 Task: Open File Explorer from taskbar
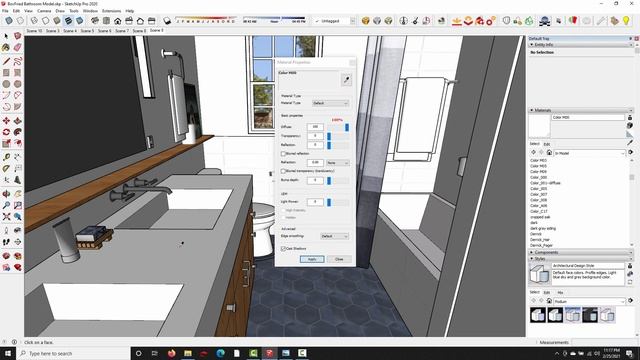[x=188, y=353]
